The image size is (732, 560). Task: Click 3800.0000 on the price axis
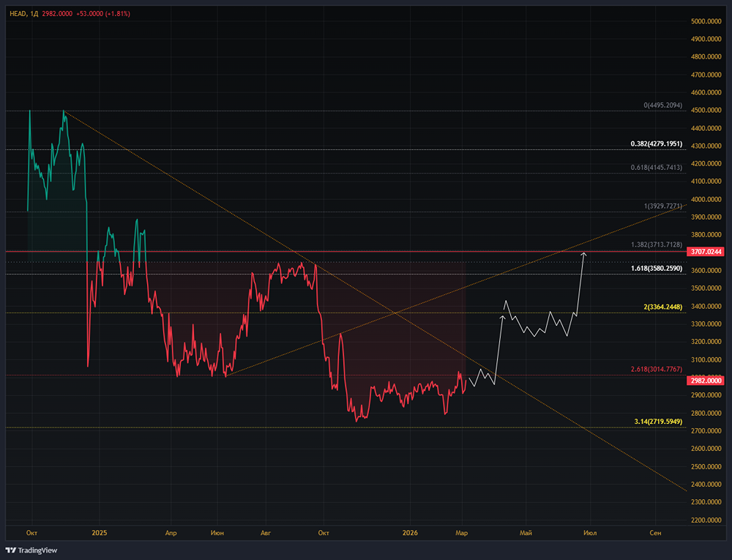[x=706, y=235]
